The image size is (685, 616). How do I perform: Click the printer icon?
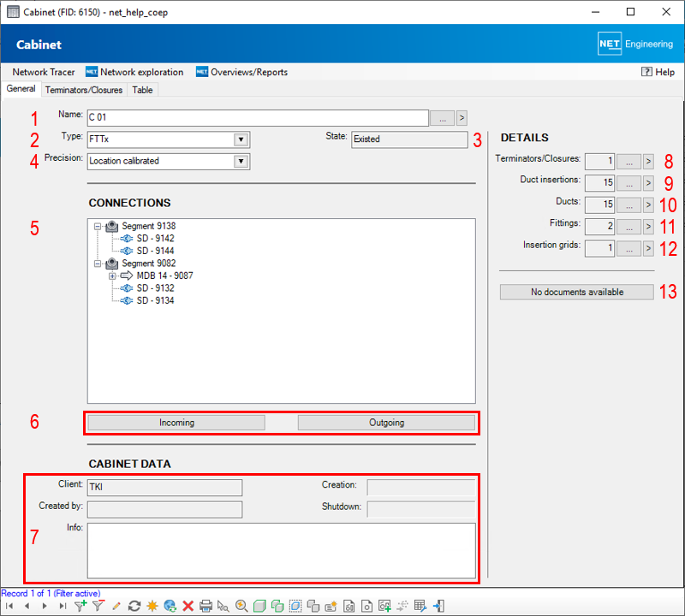click(205, 606)
